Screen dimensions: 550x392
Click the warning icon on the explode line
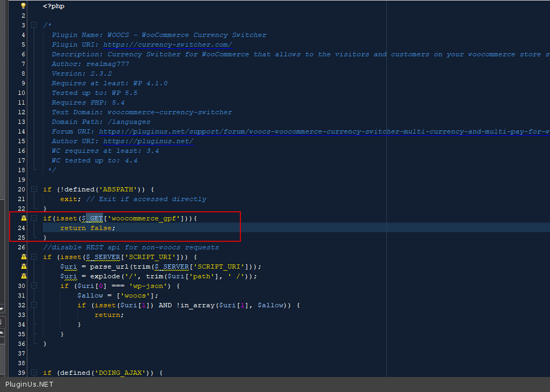(23, 276)
